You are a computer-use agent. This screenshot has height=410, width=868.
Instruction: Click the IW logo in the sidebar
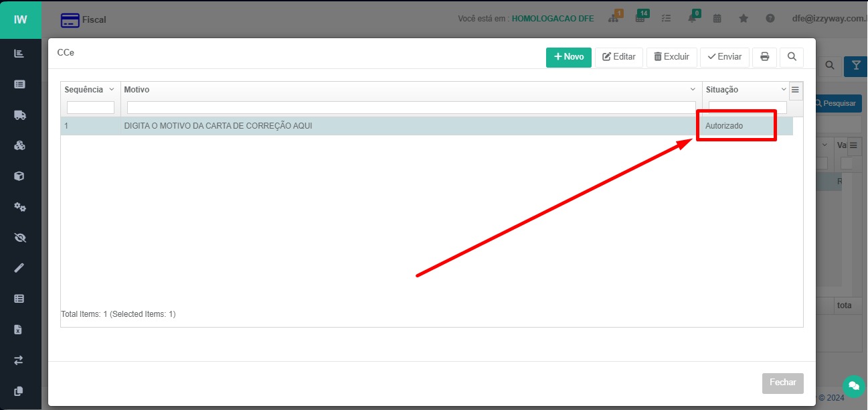click(21, 19)
